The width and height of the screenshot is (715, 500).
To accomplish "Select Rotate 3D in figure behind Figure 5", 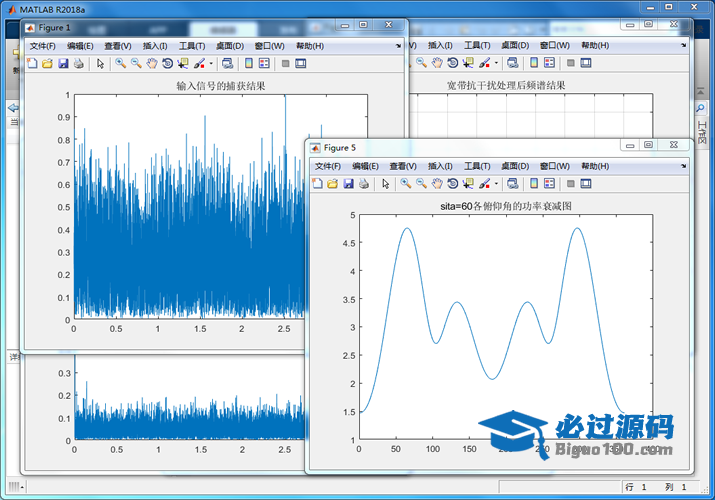I will pos(452,63).
